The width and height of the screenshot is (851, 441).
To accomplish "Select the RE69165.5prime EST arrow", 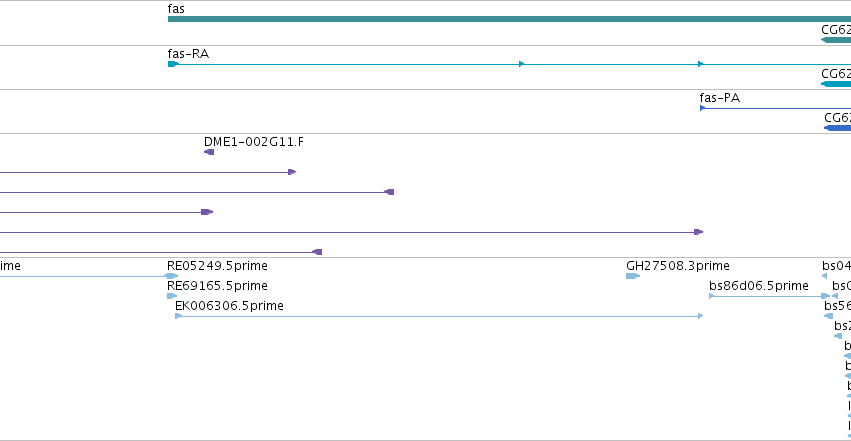I will coord(172,296).
